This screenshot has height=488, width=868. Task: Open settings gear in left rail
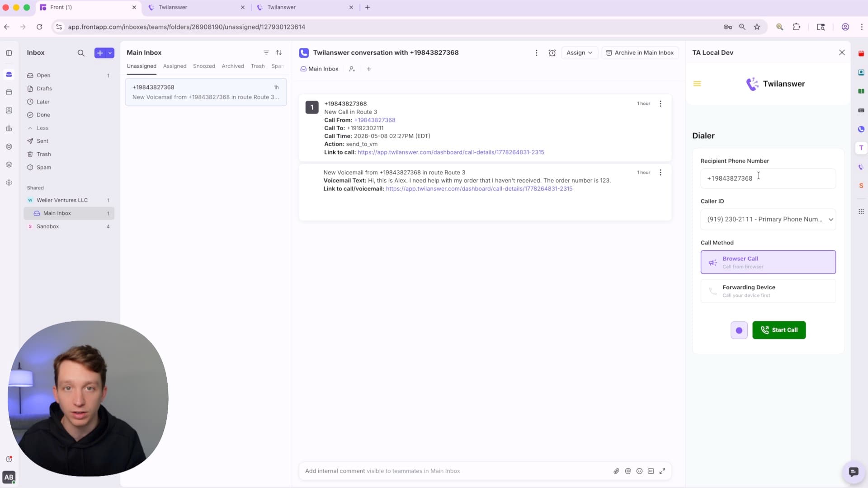click(x=9, y=183)
